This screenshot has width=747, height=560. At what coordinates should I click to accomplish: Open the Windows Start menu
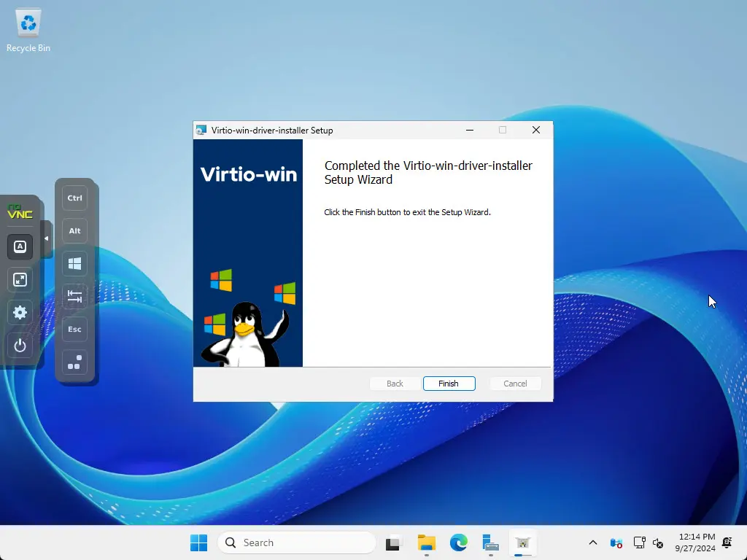point(198,542)
